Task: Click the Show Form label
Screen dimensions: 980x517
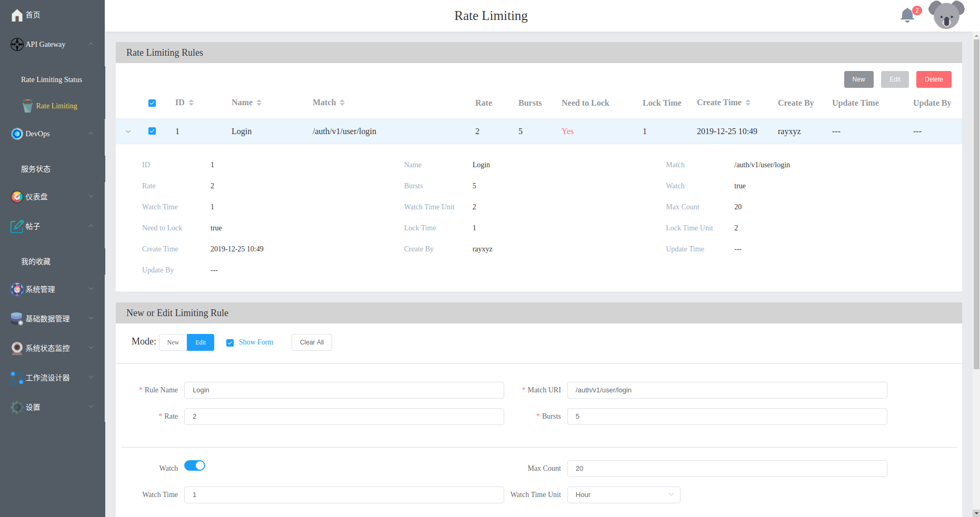Action: coord(256,342)
